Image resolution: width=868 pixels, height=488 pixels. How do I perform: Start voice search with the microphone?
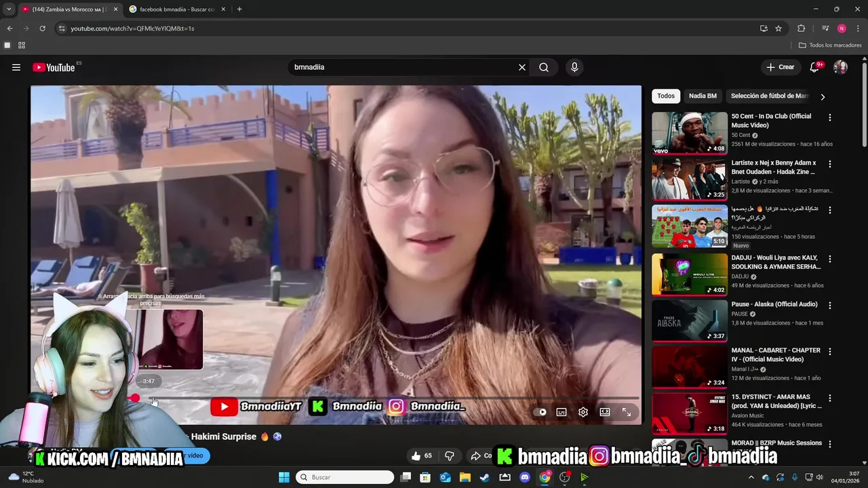click(x=574, y=67)
